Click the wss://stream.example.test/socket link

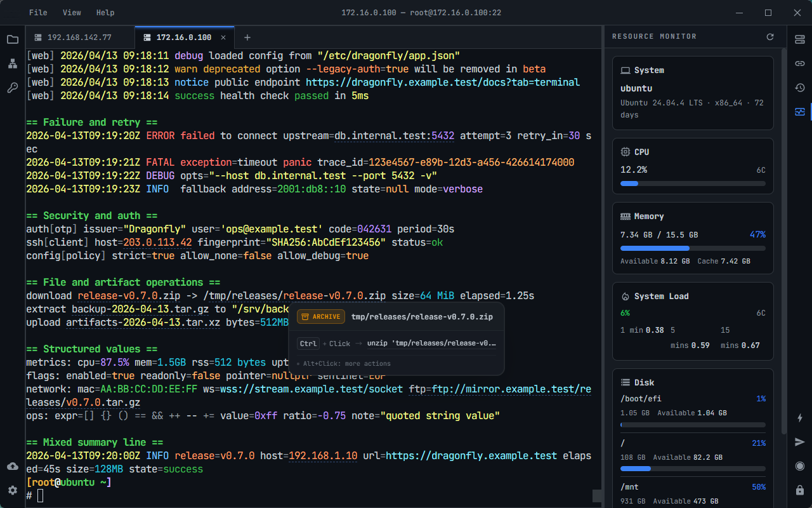pos(311,389)
